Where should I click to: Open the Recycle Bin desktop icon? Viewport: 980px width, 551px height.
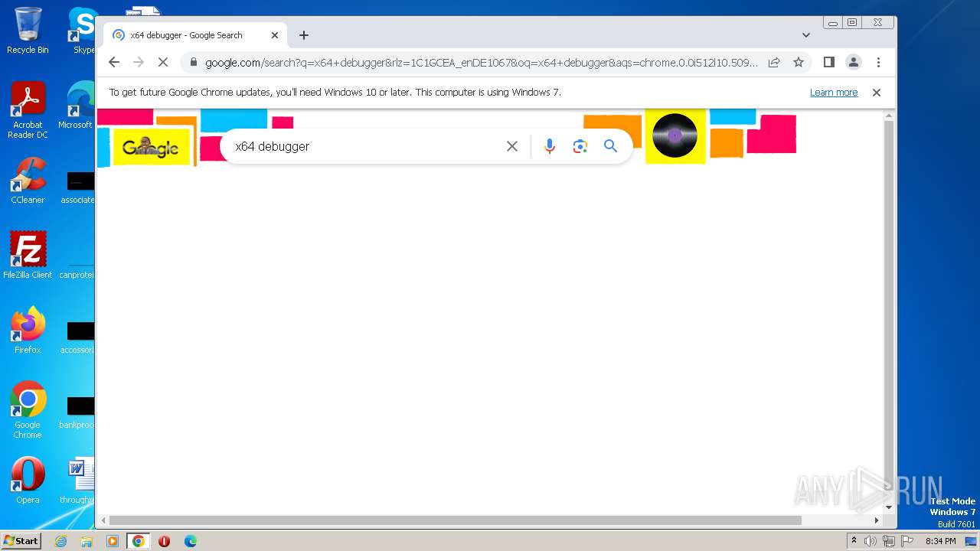[x=28, y=31]
